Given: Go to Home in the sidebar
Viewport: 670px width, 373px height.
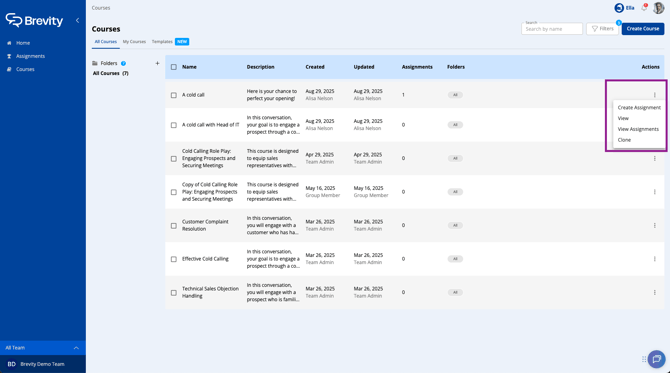Looking at the screenshot, I should click(23, 43).
